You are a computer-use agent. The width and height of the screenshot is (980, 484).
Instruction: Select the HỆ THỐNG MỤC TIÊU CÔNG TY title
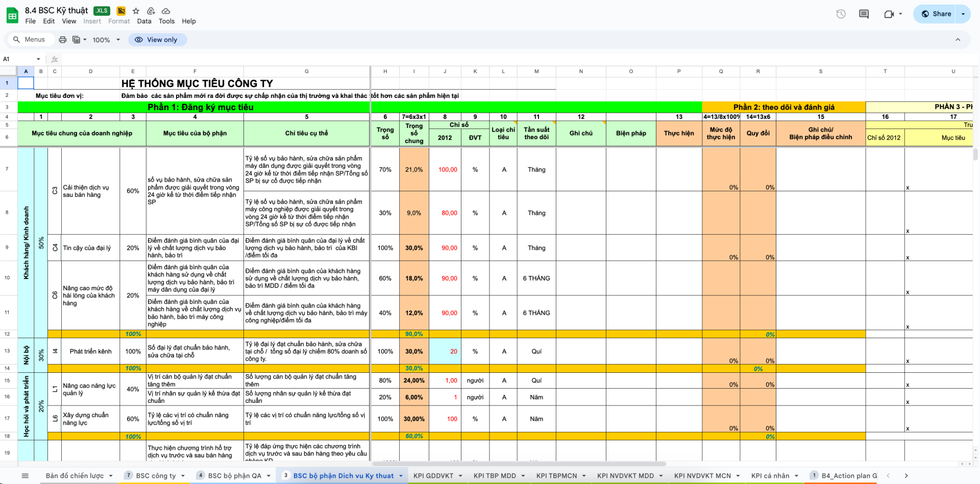point(197,83)
